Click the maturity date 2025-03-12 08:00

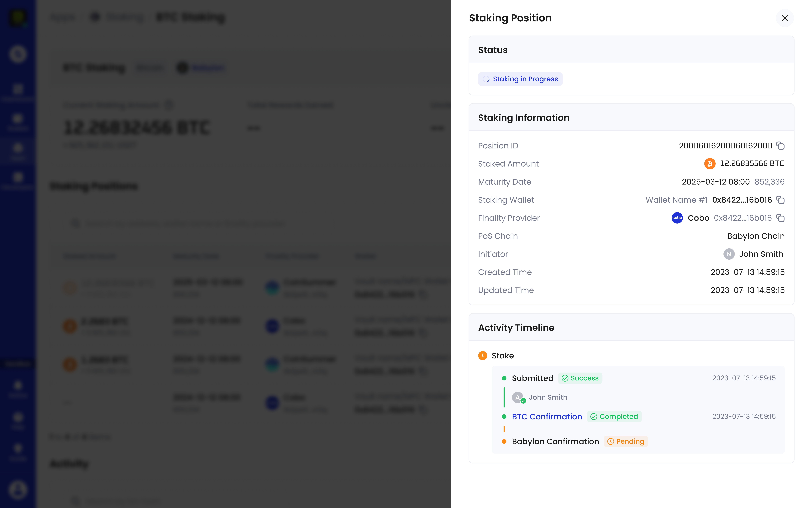716,182
